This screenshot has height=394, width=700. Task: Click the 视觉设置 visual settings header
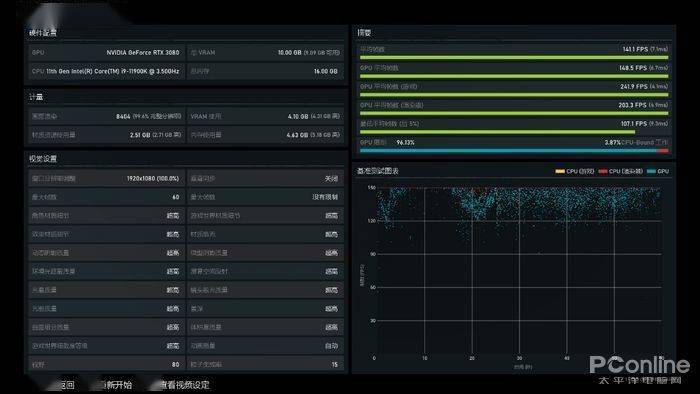pos(43,159)
